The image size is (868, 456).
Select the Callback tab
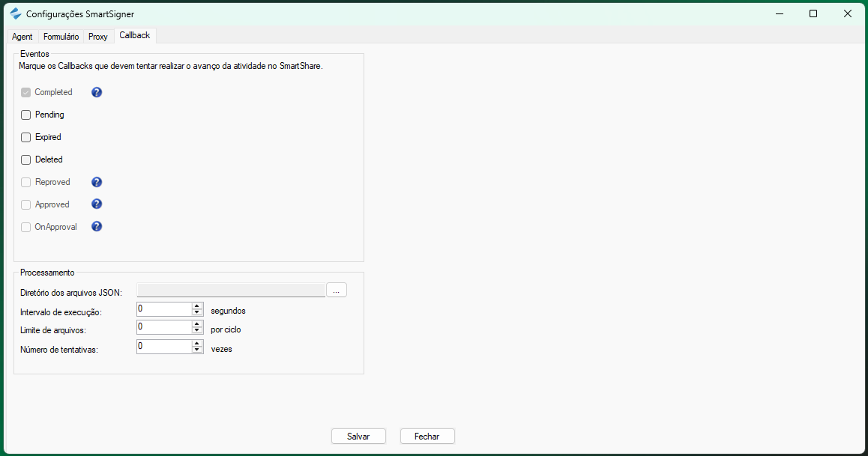pyautogui.click(x=134, y=35)
